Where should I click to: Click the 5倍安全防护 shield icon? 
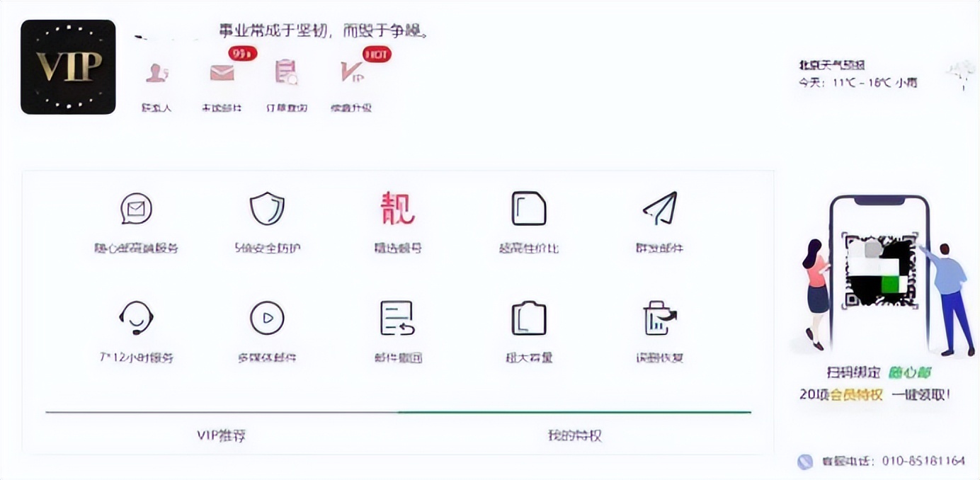(267, 209)
